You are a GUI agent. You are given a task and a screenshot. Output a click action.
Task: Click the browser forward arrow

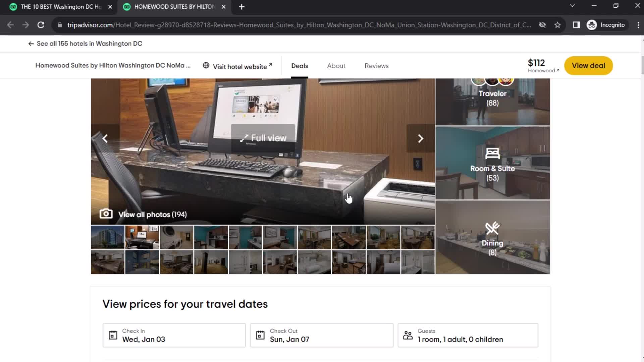25,25
